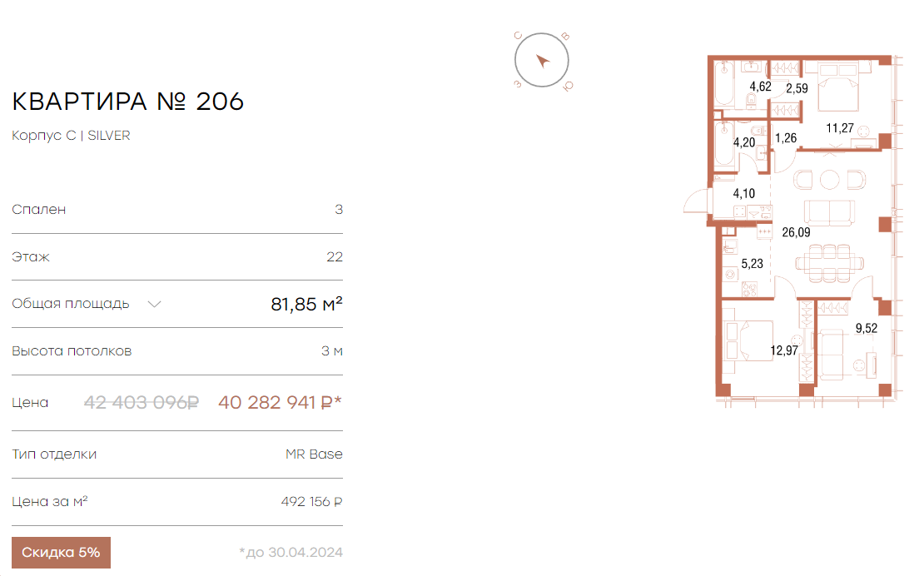
Task: Click the crossed-out price 42 403 096₽
Action: 142,403
